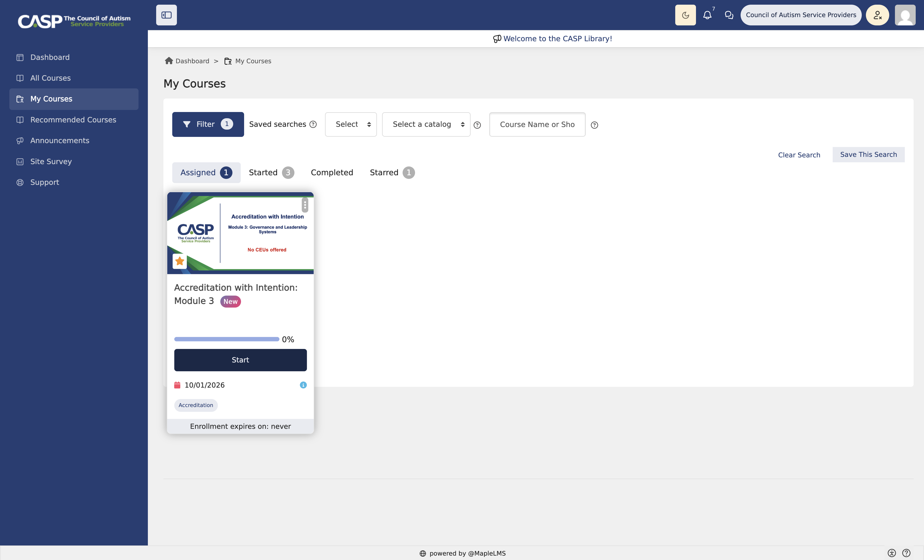Screen dimensions: 924x560
Task: Click the blue info icon next to due date
Action: point(303,385)
